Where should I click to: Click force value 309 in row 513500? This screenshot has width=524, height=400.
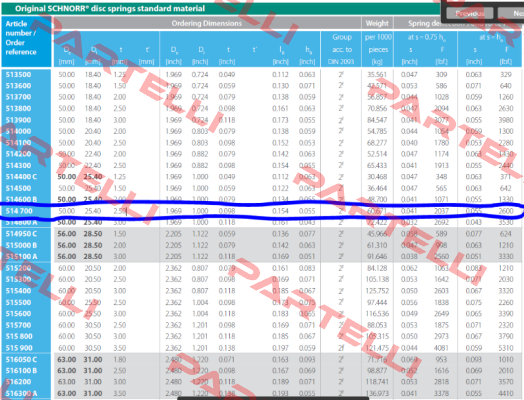441,74
